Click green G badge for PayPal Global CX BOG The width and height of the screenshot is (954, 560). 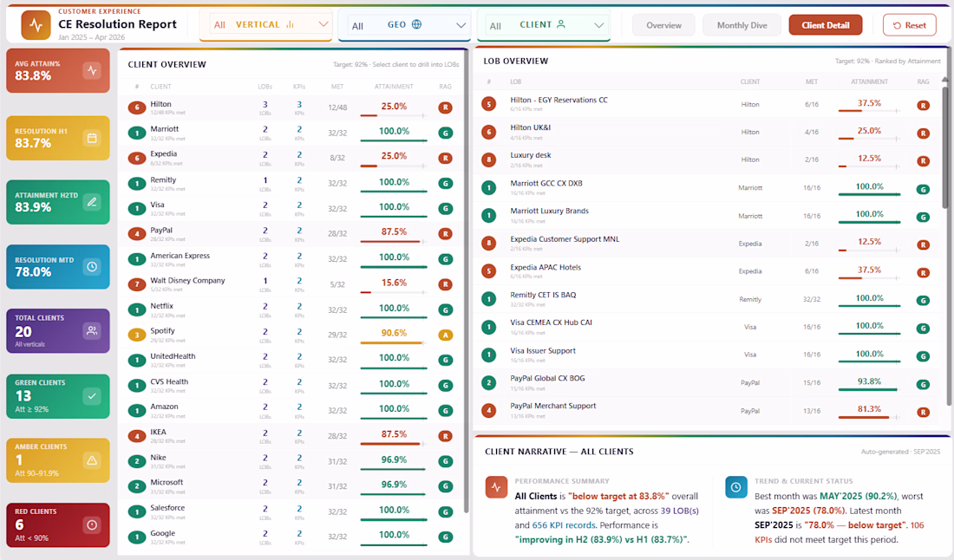point(923,384)
